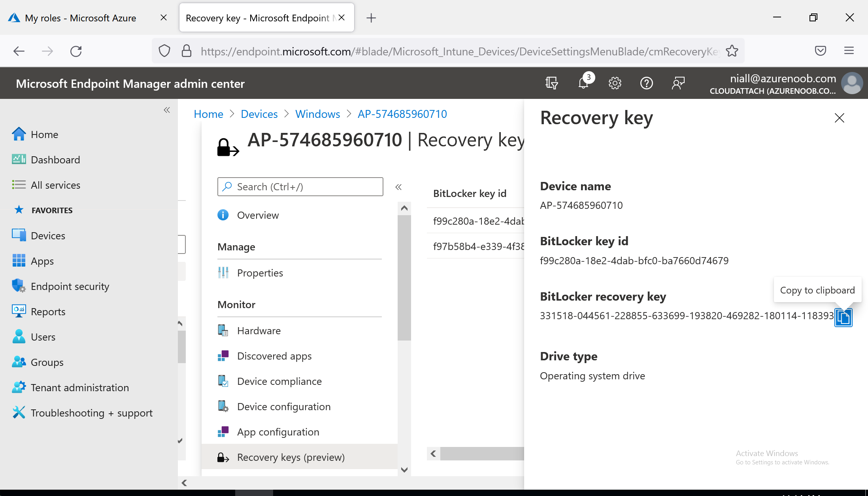Click browser back button
This screenshot has height=496, width=868.
tap(19, 51)
